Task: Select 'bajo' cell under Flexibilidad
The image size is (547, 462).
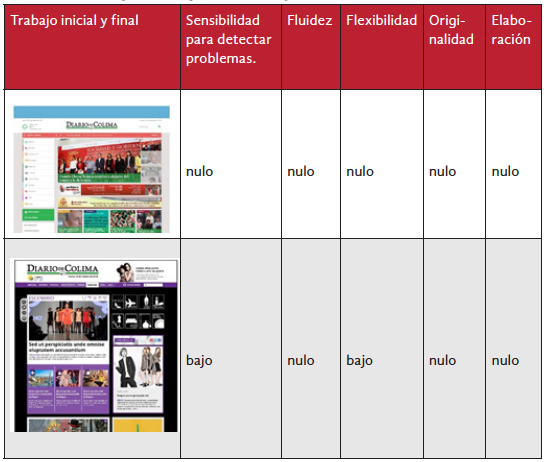Action: [359, 360]
